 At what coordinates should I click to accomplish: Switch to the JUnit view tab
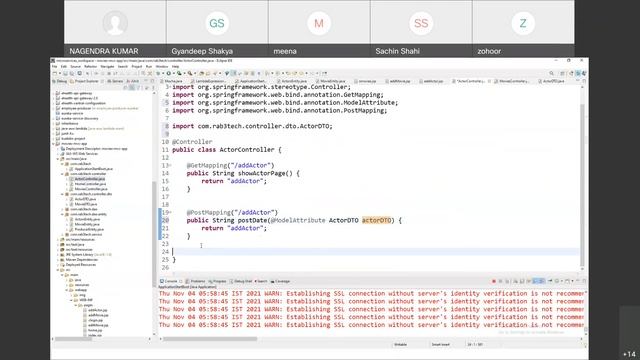click(x=133, y=81)
